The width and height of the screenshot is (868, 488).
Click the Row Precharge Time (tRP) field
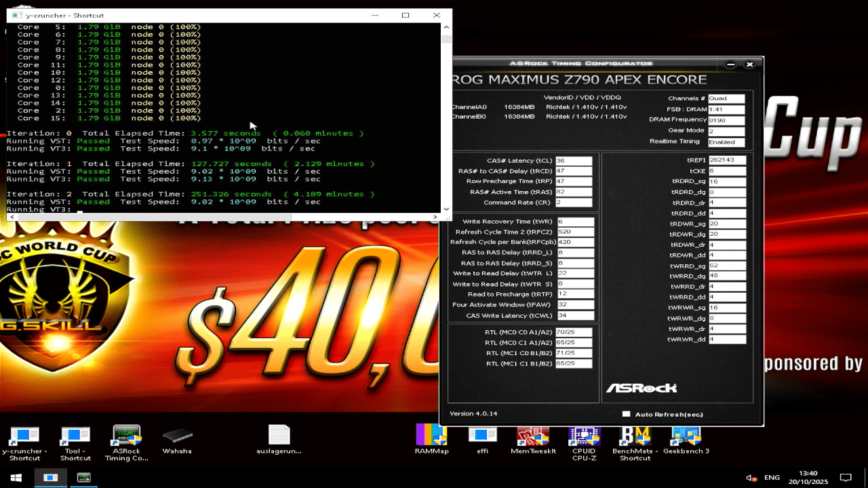(574, 182)
